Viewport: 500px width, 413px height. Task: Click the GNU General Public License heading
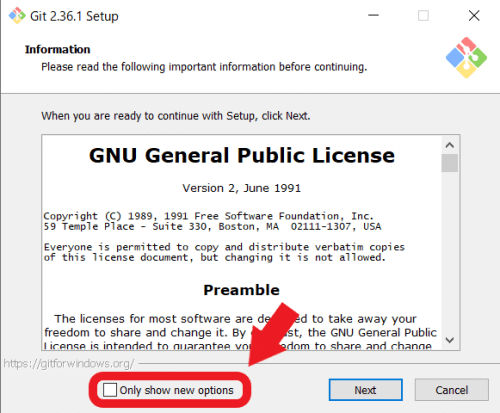coord(242,155)
